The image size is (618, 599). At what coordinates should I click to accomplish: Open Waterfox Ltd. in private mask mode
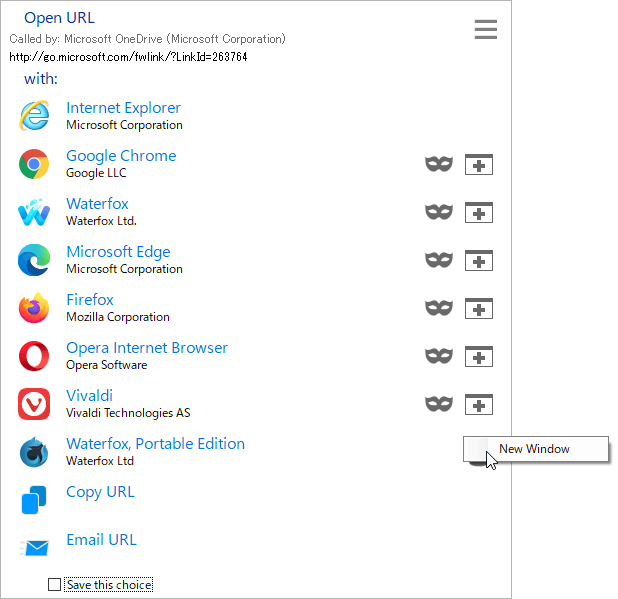coord(439,212)
